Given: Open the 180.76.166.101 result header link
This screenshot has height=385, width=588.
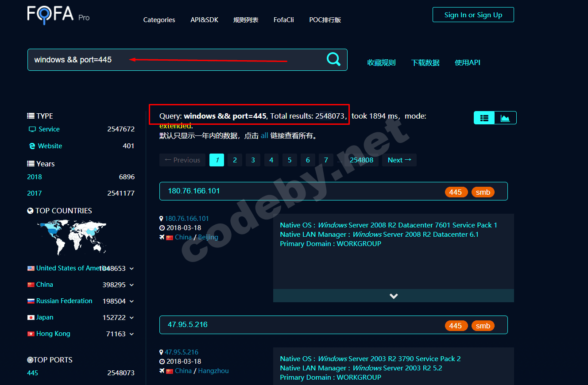Looking at the screenshot, I should [194, 191].
